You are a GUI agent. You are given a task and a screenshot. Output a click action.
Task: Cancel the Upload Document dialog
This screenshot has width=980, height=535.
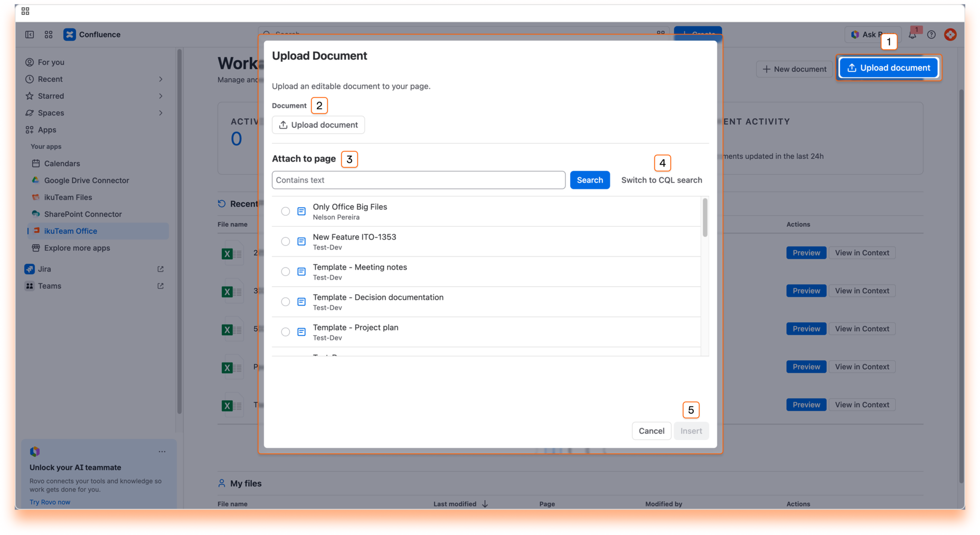click(x=652, y=431)
